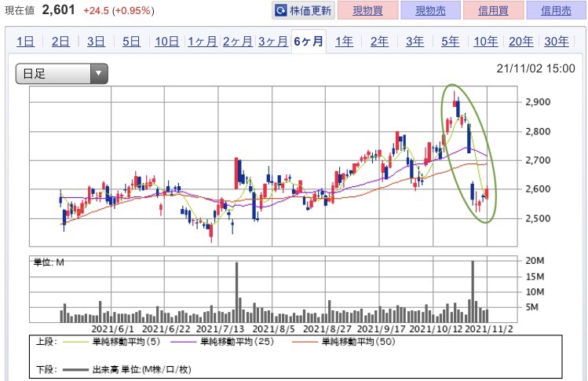The image size is (588, 381).
Task: Click the +24.5 (+0.95%) change text
Action: (x=119, y=10)
